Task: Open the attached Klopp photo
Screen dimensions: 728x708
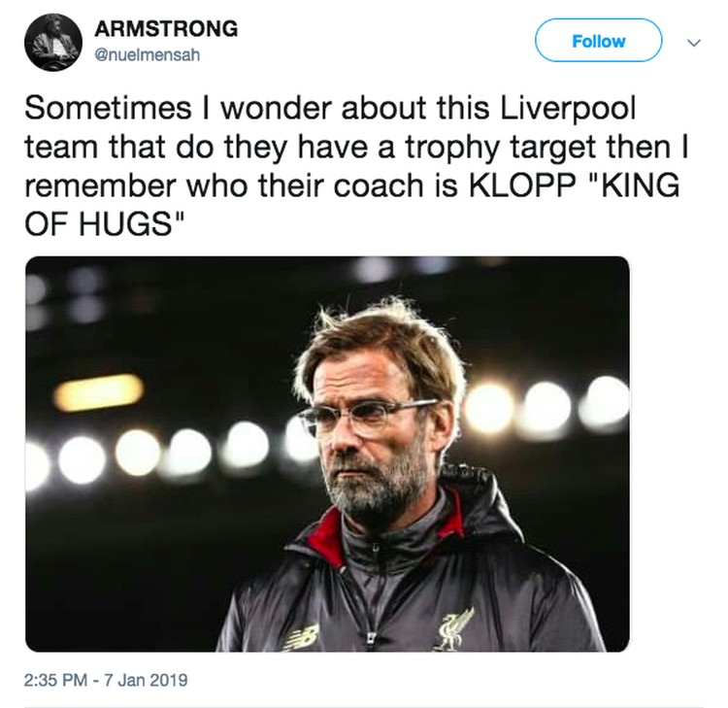Action: [327, 454]
